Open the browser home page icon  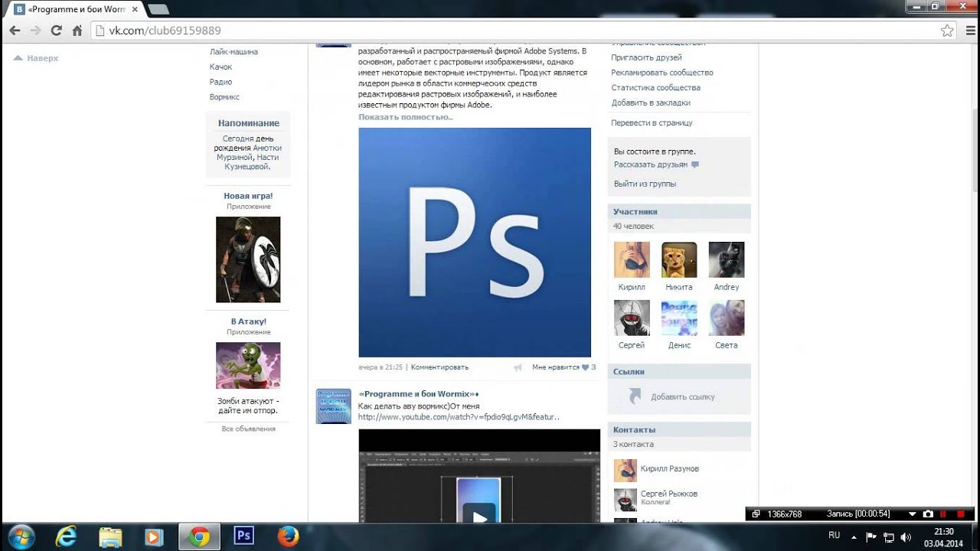77,31
